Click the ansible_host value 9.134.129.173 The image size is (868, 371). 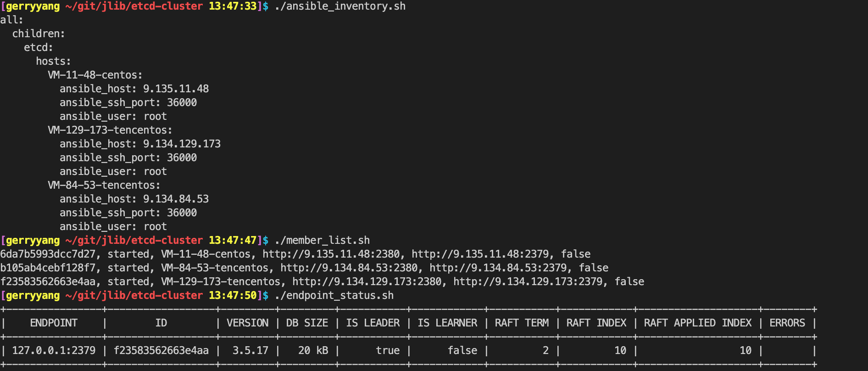182,144
